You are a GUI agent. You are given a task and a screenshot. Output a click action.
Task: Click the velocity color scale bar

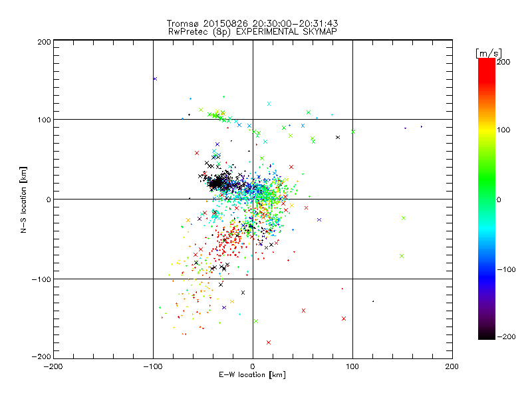487,199
